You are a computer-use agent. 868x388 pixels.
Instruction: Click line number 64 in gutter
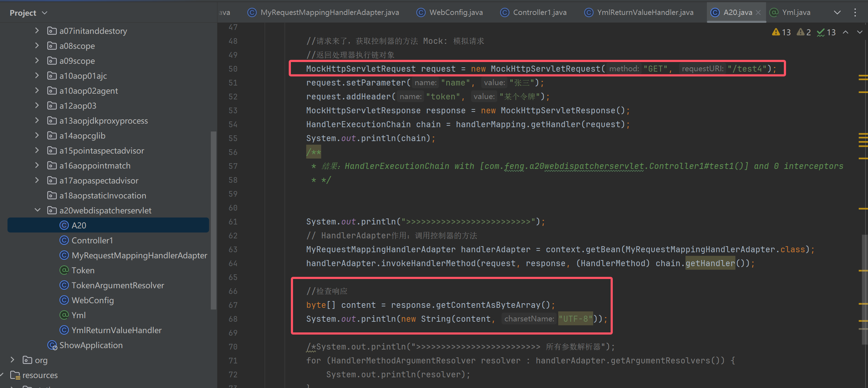tap(233, 263)
